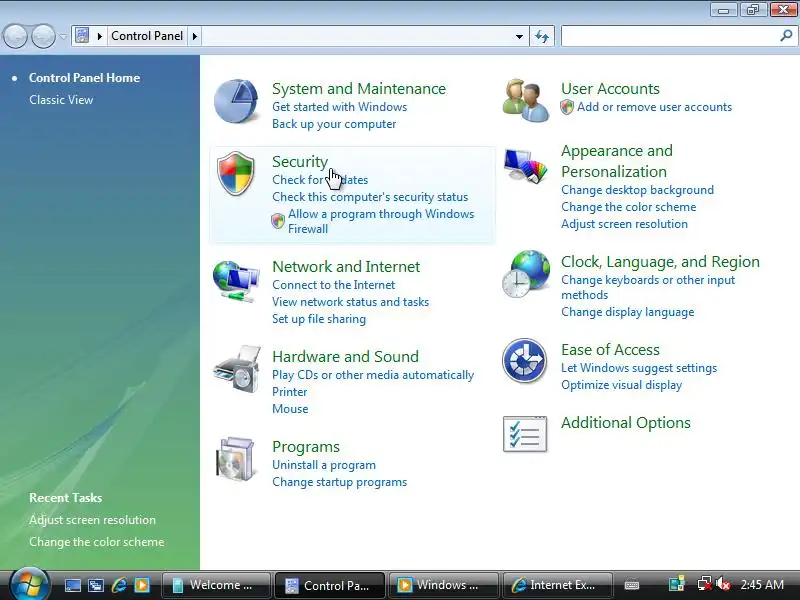Click the Hardware and Sound printer icon
The image size is (800, 600).
[x=238, y=369]
